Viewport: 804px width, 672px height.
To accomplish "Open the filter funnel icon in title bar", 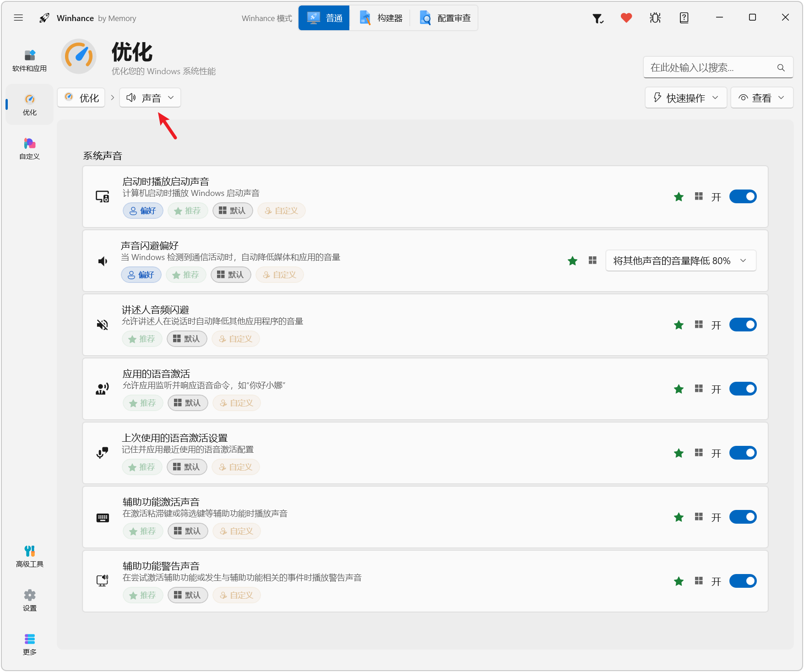I will 598,18.
